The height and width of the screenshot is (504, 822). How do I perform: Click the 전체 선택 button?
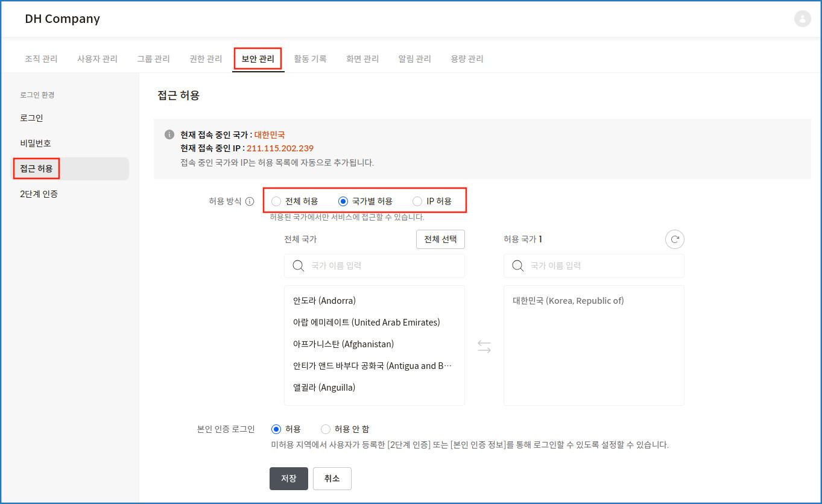[x=440, y=239]
